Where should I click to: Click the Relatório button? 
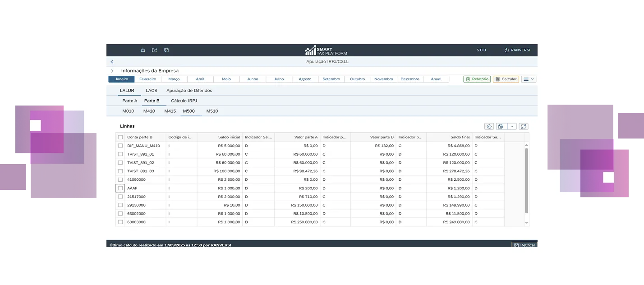(478, 78)
